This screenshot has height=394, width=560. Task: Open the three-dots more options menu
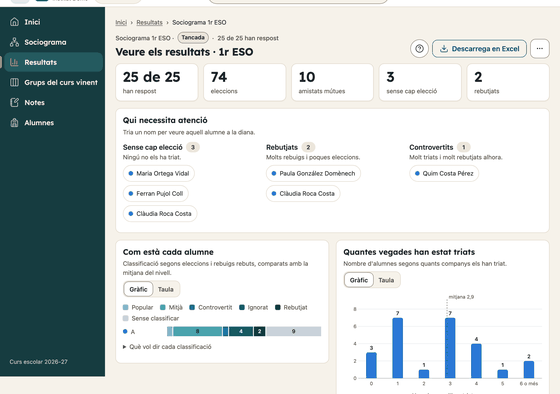click(540, 49)
